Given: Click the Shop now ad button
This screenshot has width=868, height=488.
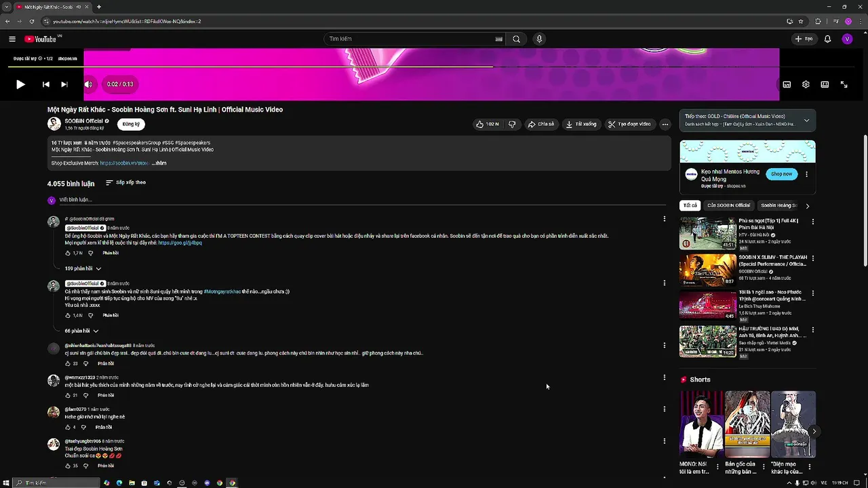Looking at the screenshot, I should pos(781,174).
